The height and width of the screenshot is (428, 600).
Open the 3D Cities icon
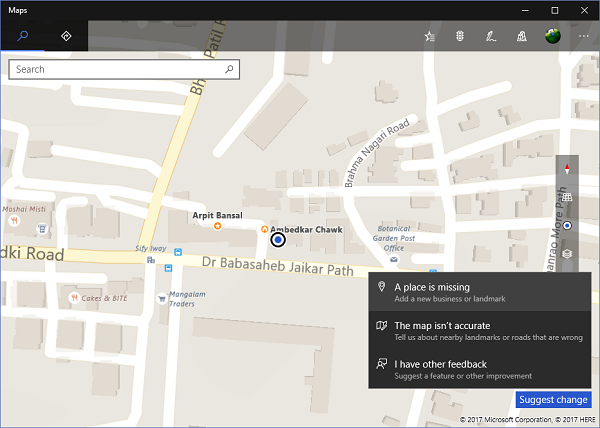pyautogui.click(x=521, y=36)
